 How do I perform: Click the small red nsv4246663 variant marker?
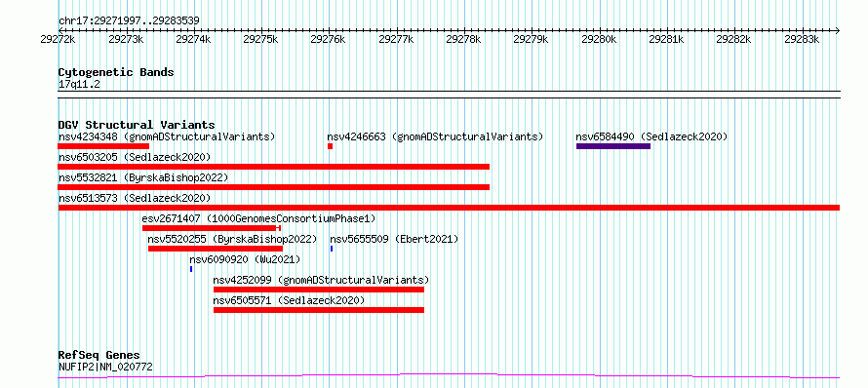[x=330, y=146]
